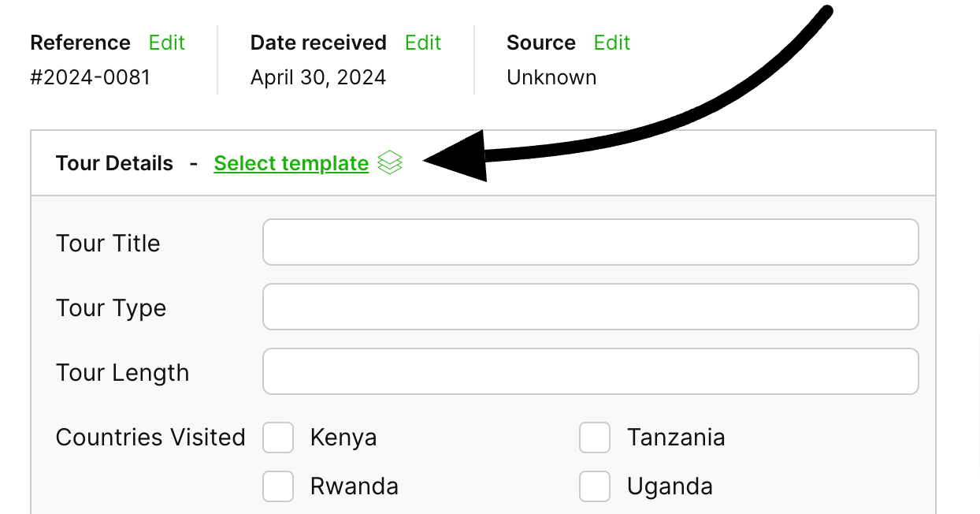This screenshot has height=514, width=980.
Task: Edit the Source value
Action: 612,43
